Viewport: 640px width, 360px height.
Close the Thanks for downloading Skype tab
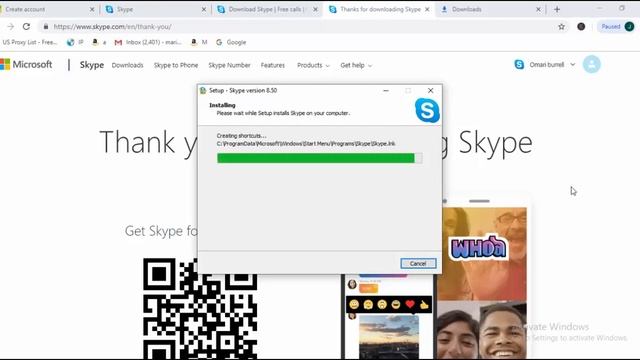(427, 9)
